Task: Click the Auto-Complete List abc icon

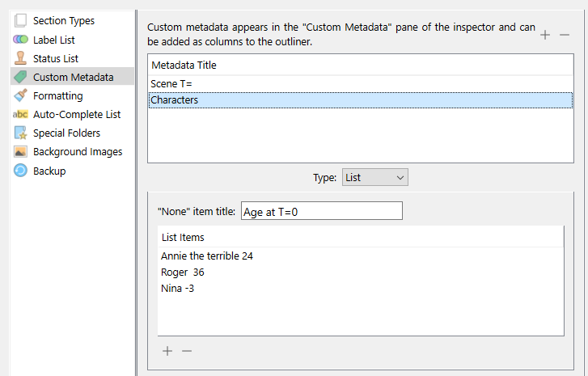Action: (20, 114)
